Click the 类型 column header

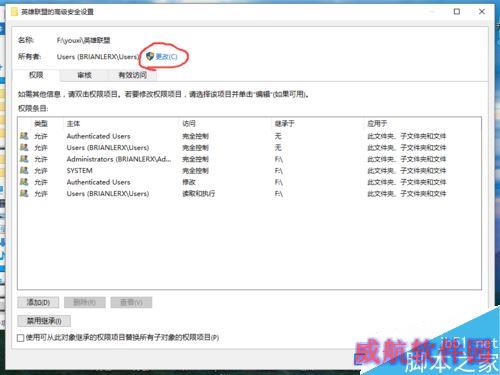[x=41, y=124]
